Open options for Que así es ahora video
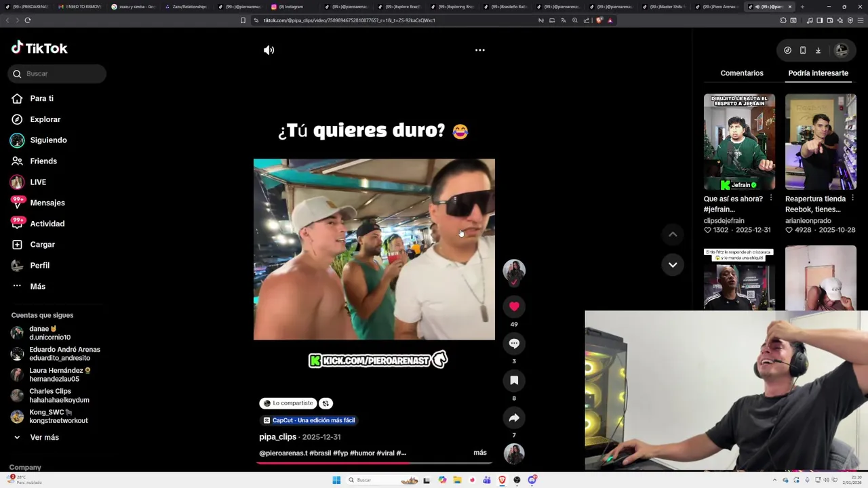Image resolution: width=868 pixels, height=488 pixels. click(x=771, y=199)
